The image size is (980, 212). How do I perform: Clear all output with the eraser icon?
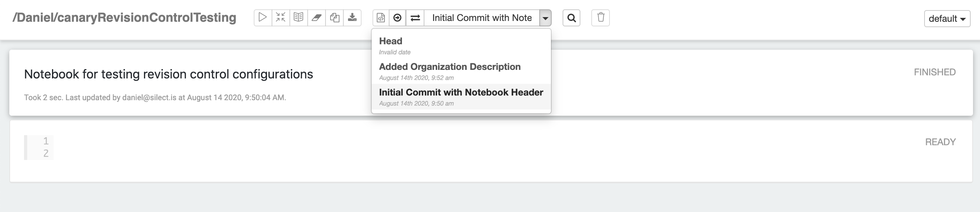click(x=317, y=18)
